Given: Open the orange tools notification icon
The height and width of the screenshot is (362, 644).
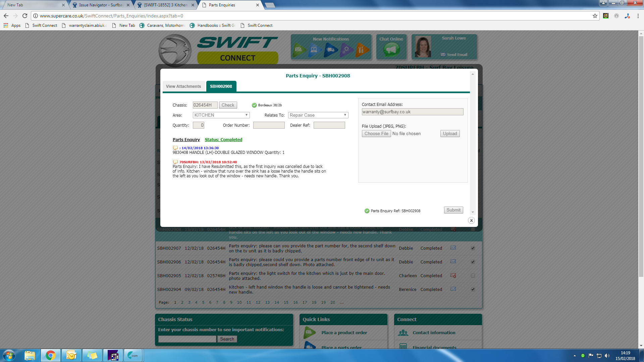Looking at the screenshot, I should pos(362,50).
